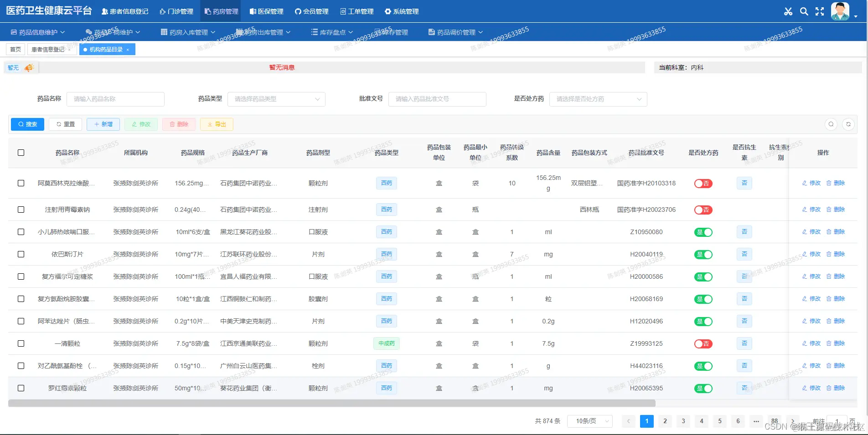
Task: Click page 3 in the pagination control
Action: [683, 421]
